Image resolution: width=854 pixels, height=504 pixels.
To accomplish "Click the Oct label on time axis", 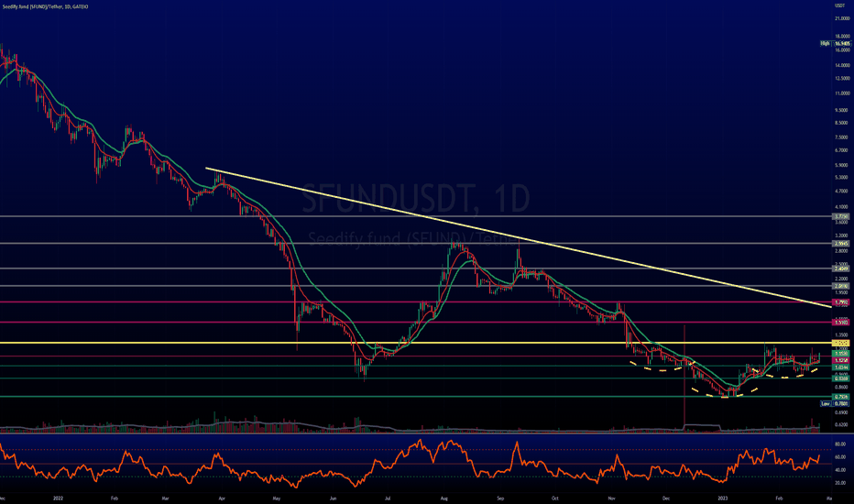I will (555, 498).
